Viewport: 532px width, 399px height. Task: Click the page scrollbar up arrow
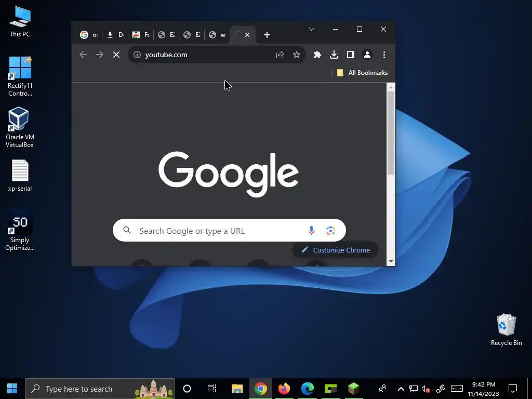pyautogui.click(x=391, y=87)
